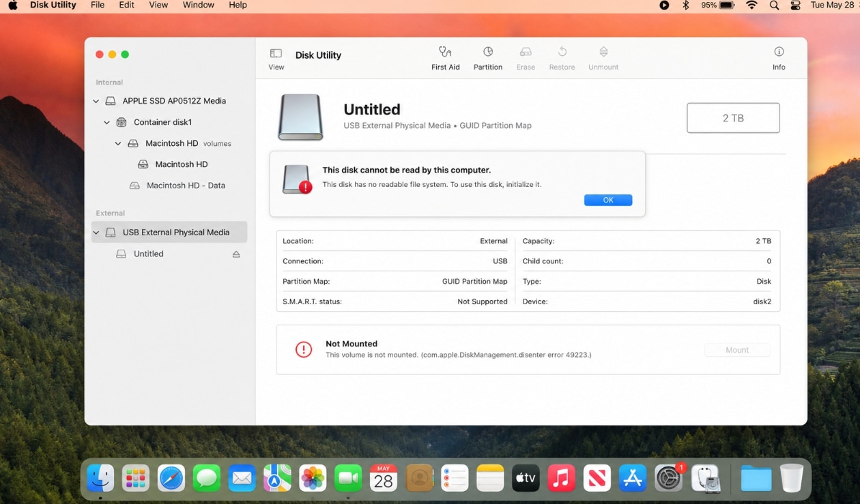
Task: Open Music from the Dock
Action: (561, 478)
